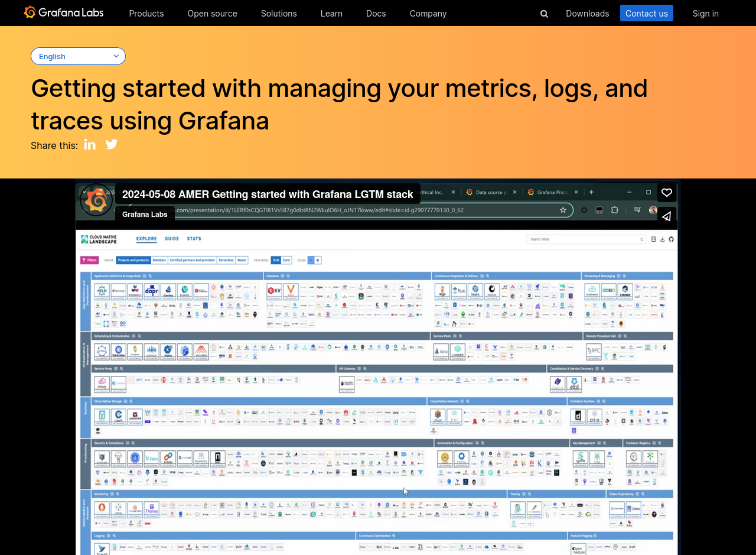Screen dimensions: 756x555
Task: Open the Learn menu
Action: 331,14
